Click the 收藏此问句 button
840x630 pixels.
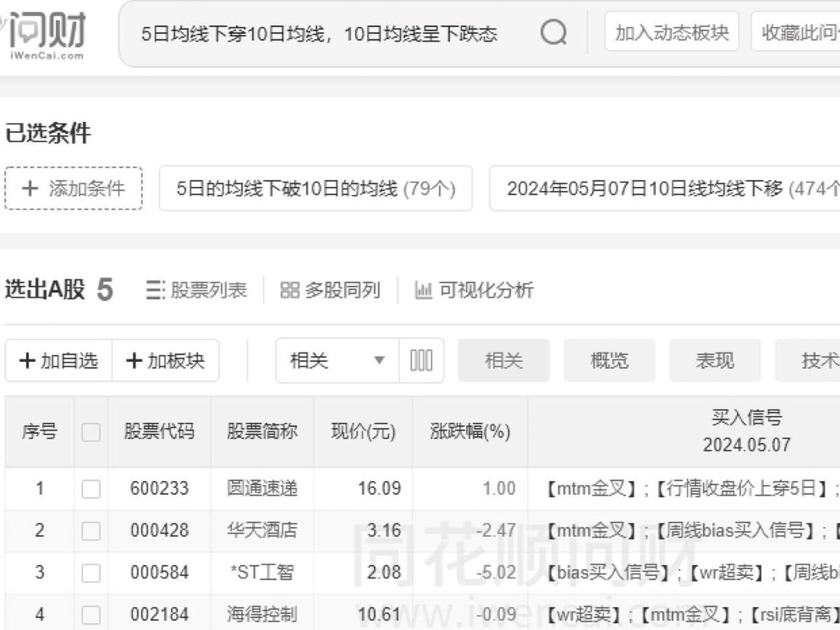pos(796,32)
